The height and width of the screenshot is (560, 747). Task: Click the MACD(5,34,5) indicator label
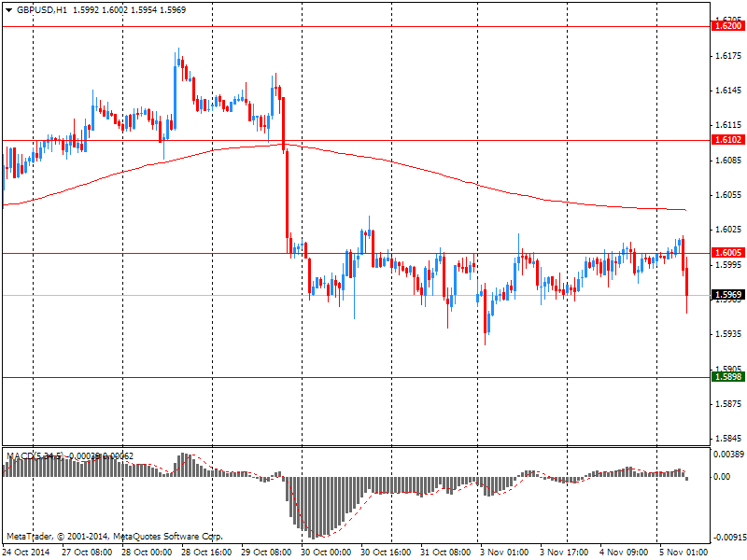tap(35, 456)
